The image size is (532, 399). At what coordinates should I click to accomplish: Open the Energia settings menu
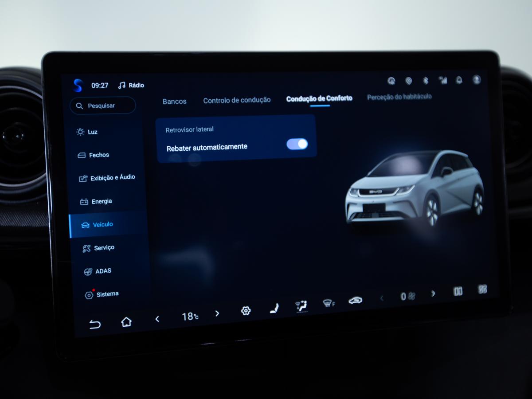pos(96,201)
